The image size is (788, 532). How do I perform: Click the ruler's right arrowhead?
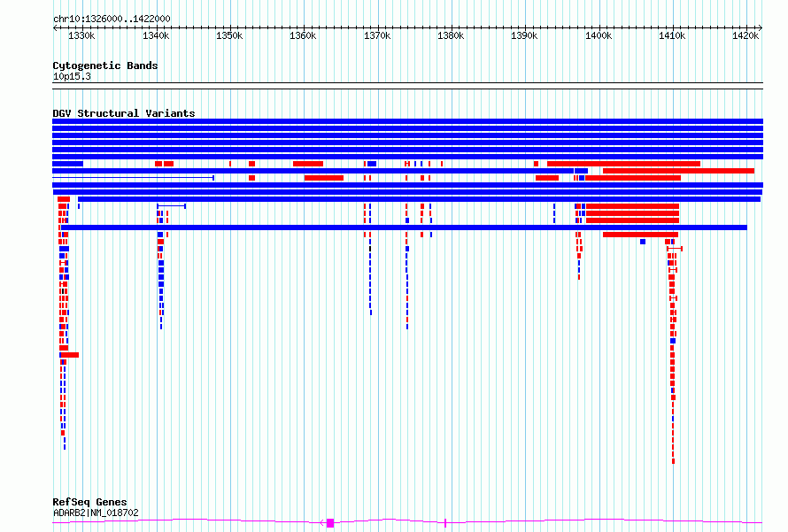point(761,27)
